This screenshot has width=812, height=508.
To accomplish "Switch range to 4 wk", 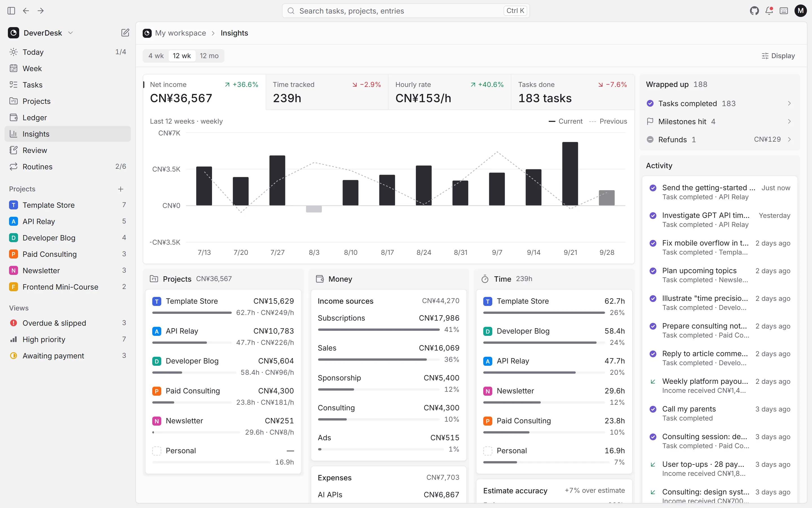I will point(156,56).
